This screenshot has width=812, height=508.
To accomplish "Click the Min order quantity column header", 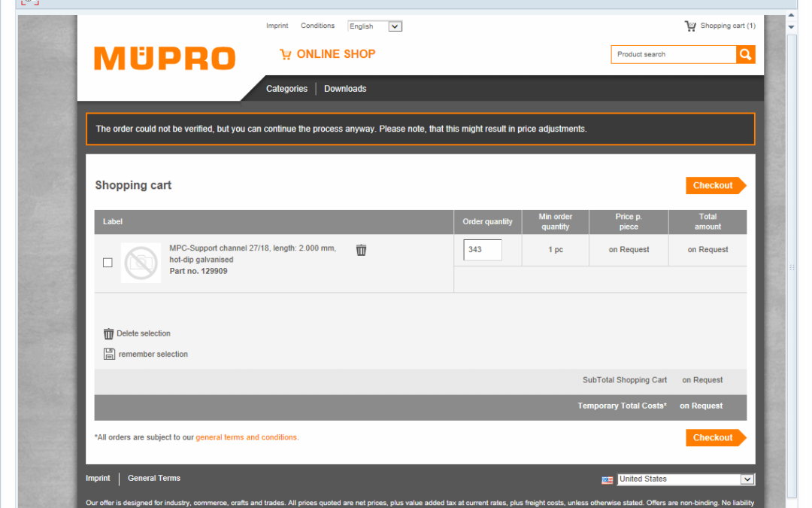I will coord(555,222).
